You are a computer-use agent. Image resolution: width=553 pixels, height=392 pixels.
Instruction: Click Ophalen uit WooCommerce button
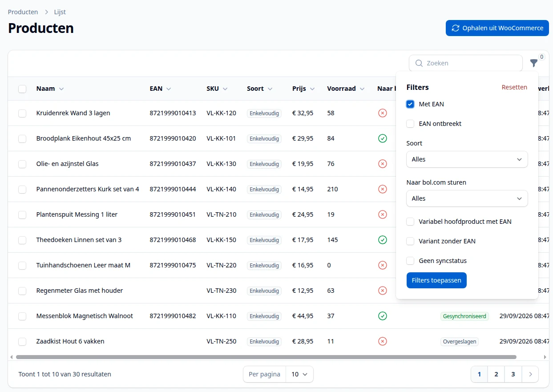point(497,28)
